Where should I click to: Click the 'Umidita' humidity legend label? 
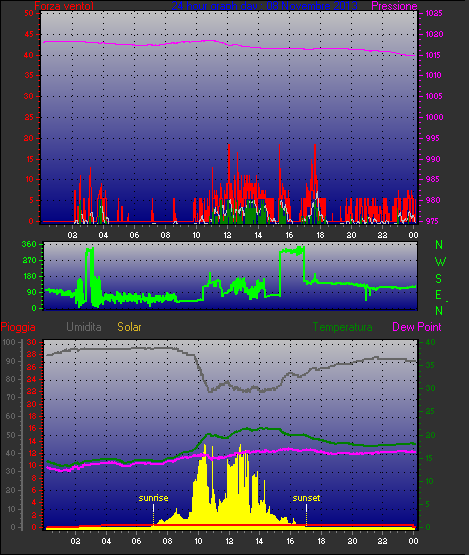tap(84, 327)
